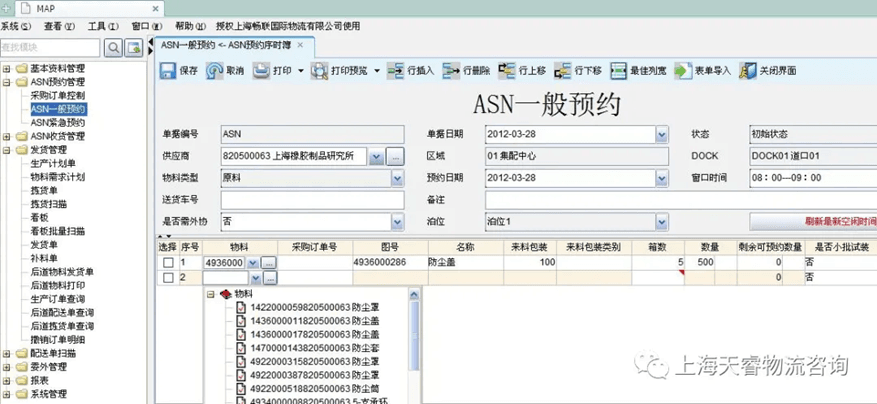This screenshot has height=404, width=877.
Task: Open the 供应商 supplier dropdown
Action: [x=375, y=157]
